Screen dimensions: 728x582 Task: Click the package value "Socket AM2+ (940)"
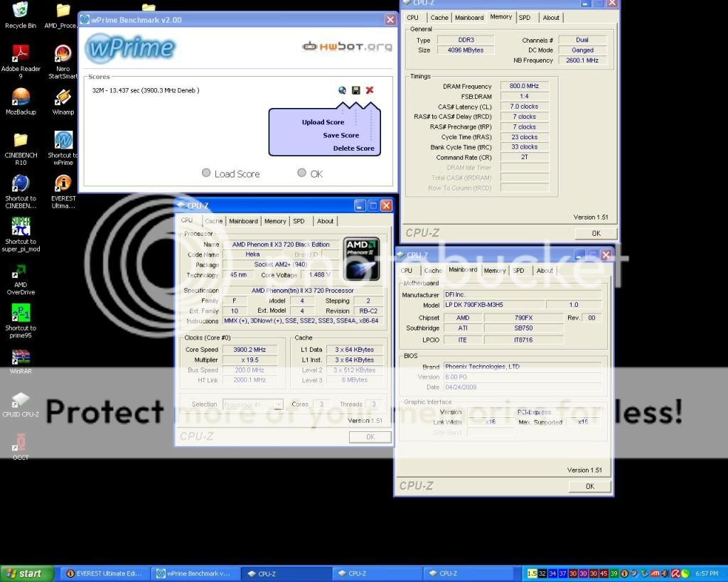click(x=281, y=264)
